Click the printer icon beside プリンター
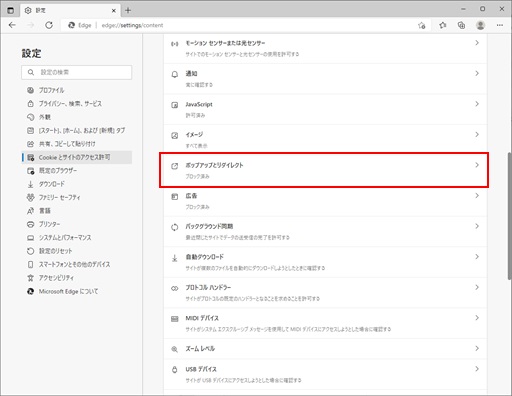Image resolution: width=512 pixels, height=396 pixels. (30, 224)
